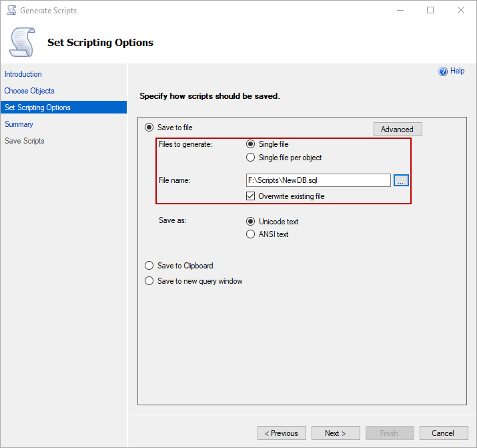
Task: Choose Save to new query window
Action: (149, 280)
